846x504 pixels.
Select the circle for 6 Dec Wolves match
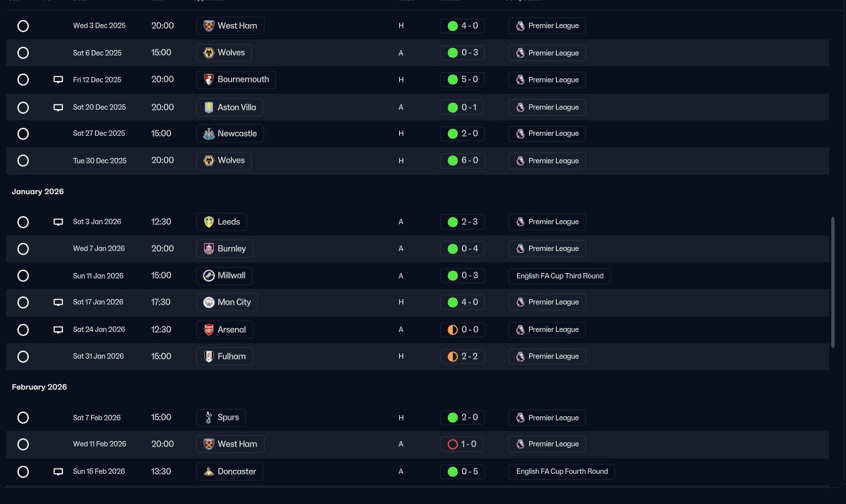coord(23,53)
